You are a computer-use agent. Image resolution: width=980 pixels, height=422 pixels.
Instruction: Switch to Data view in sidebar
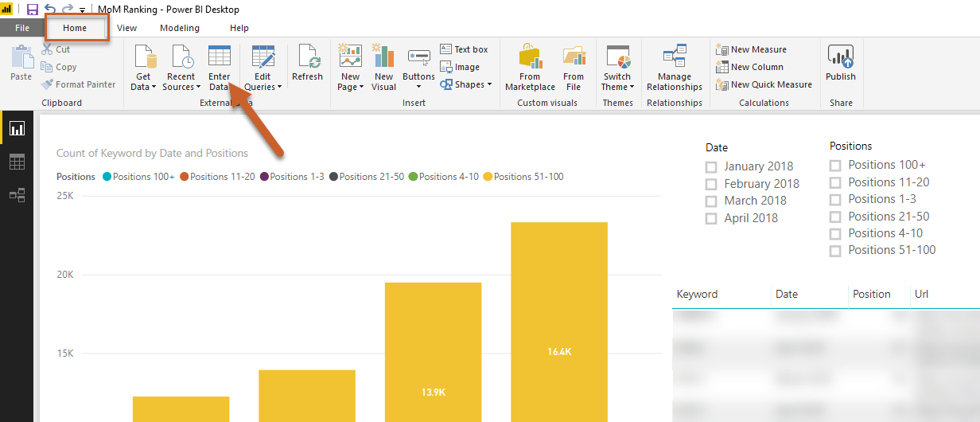pyautogui.click(x=17, y=162)
